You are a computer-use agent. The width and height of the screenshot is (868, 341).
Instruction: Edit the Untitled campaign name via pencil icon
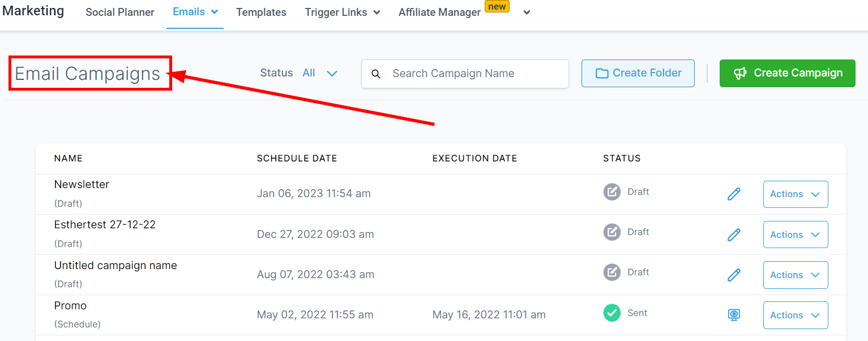coord(734,275)
